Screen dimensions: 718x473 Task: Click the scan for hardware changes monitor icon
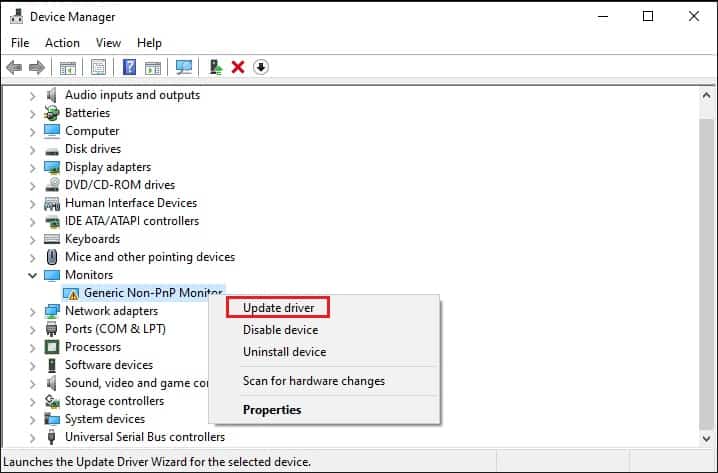point(184,67)
